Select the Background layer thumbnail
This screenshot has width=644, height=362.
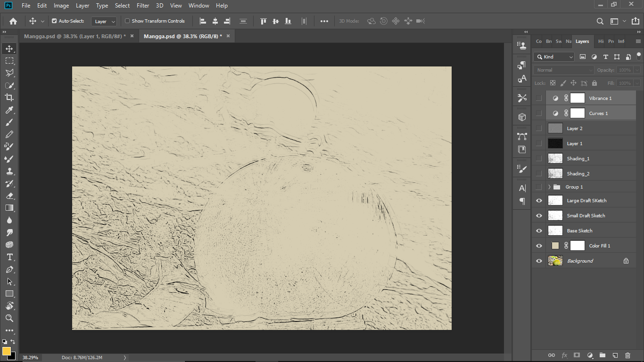[x=555, y=261]
